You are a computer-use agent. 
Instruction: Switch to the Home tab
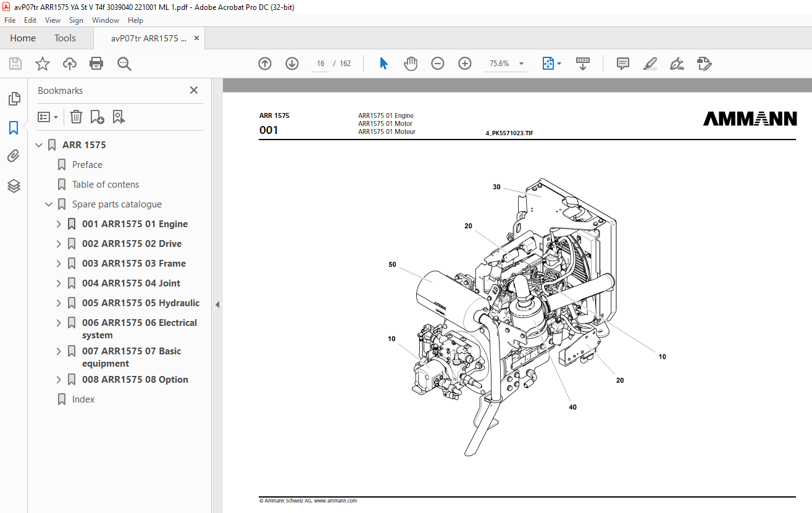coord(23,38)
